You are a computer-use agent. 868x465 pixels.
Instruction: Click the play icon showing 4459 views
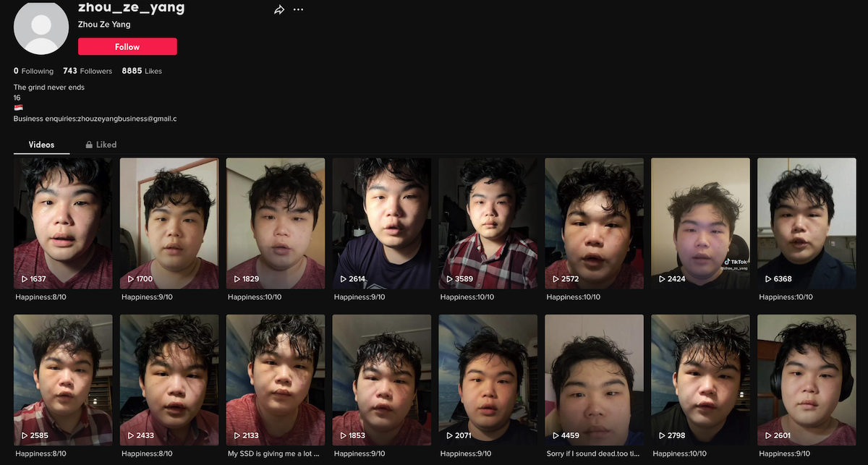[x=554, y=435]
